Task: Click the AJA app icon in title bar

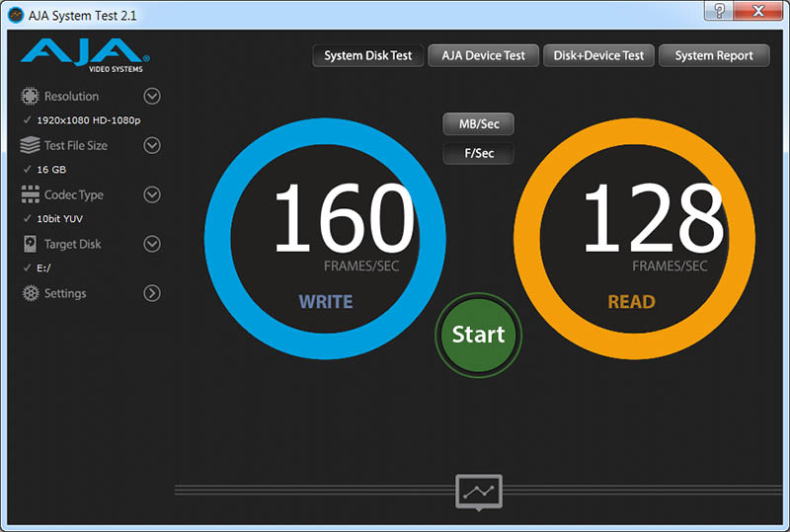Action: click(x=16, y=15)
